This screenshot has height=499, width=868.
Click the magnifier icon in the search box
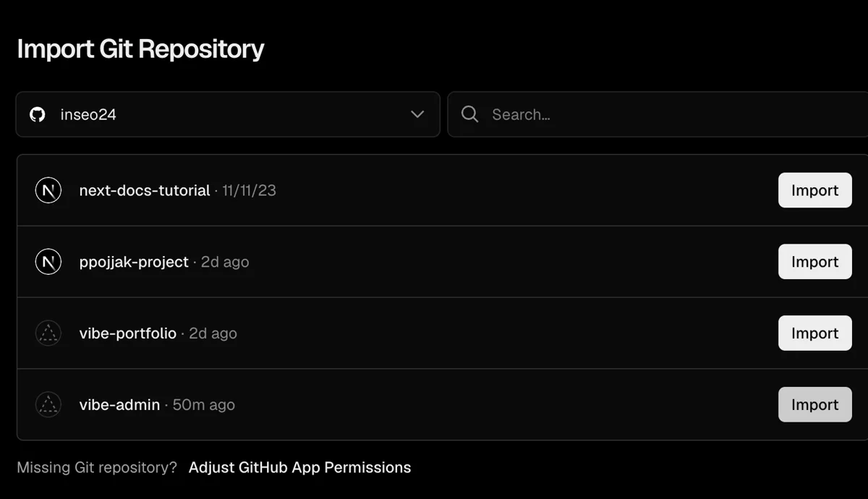coord(470,114)
